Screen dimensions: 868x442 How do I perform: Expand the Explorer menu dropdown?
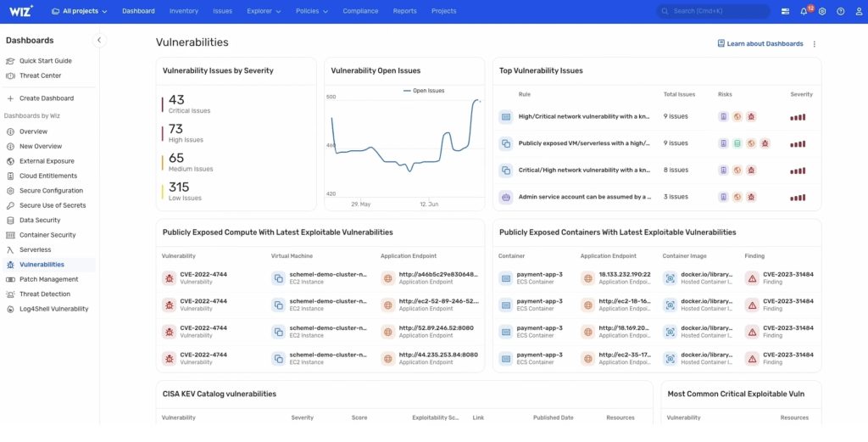[x=264, y=12]
